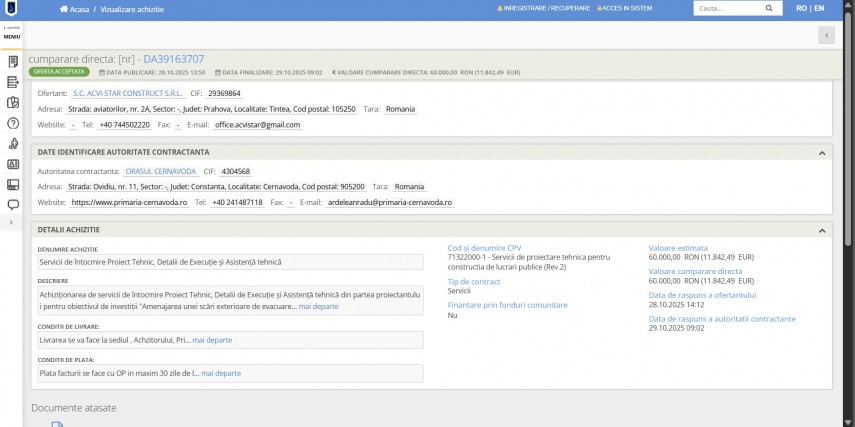The width and height of the screenshot is (855, 427).
Task: Click the help question mark sidebar icon
Action: pyautogui.click(x=13, y=123)
